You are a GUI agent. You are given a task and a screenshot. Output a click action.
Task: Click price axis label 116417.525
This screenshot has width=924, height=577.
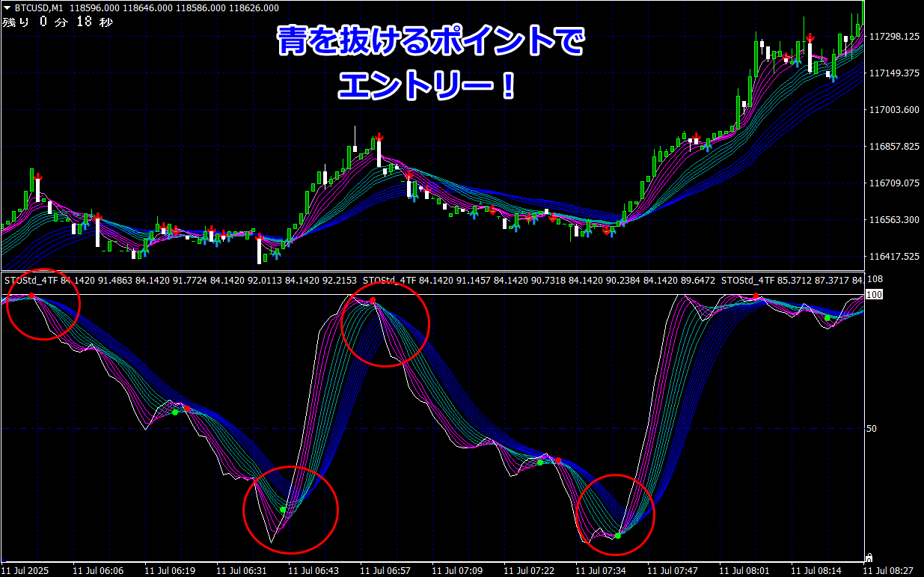coord(894,257)
